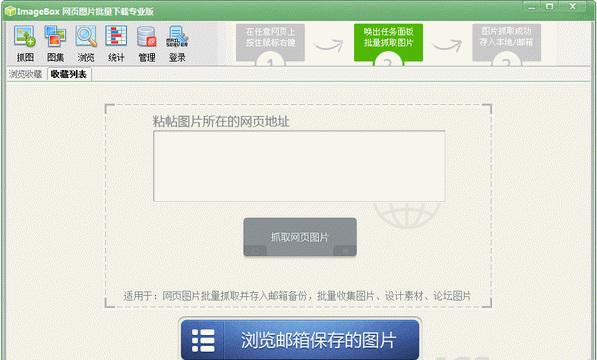This screenshot has width=597, height=360.
Task: Focus the webpage address input box
Action: coord(299,166)
